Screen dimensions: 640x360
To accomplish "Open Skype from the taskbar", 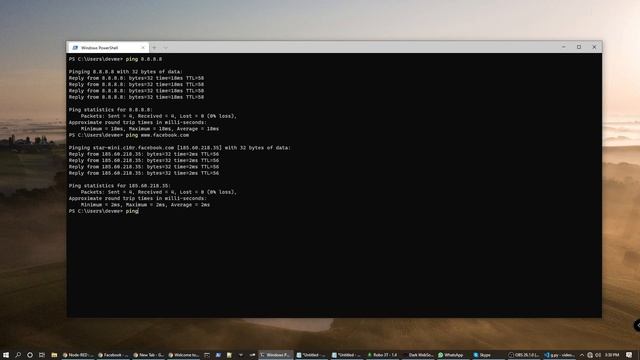I will [489, 355].
